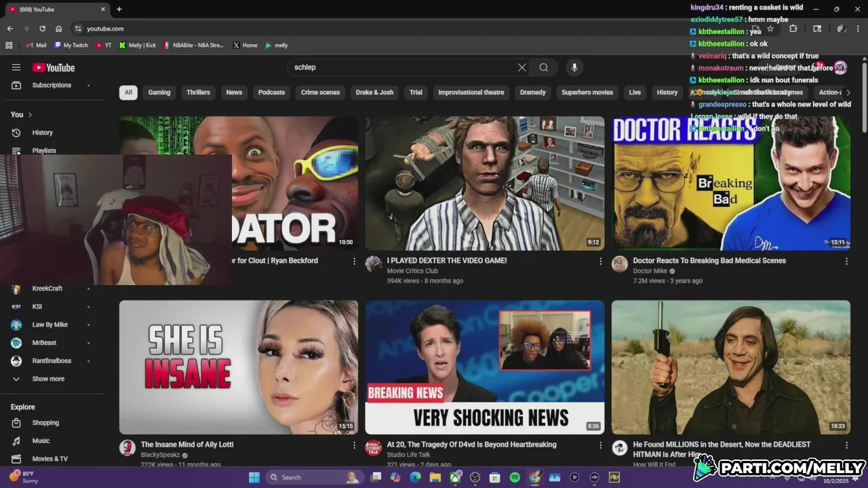The image size is (868, 488).
Task: Open site information icon in address bar
Action: (78, 28)
